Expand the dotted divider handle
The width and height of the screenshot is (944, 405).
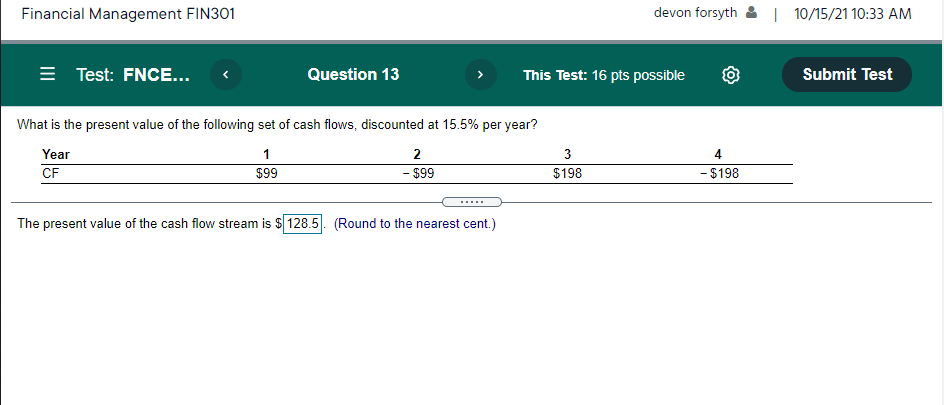point(471,202)
